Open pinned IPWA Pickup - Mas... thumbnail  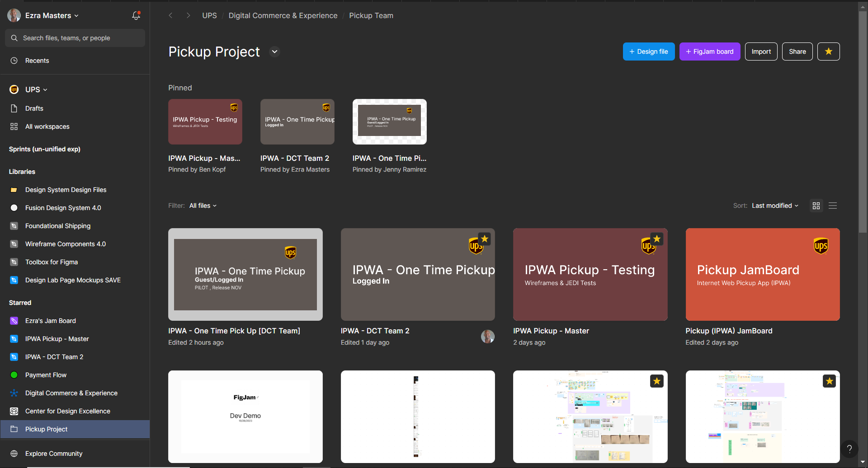pyautogui.click(x=205, y=122)
